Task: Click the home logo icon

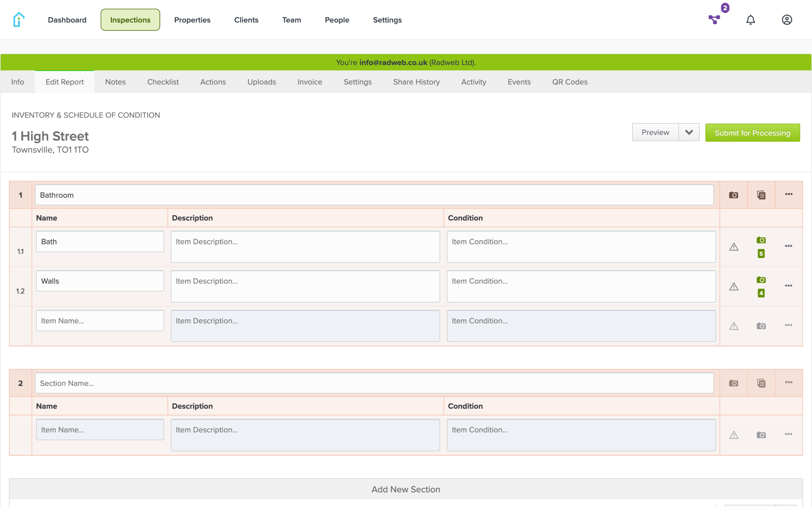Action: (19, 20)
